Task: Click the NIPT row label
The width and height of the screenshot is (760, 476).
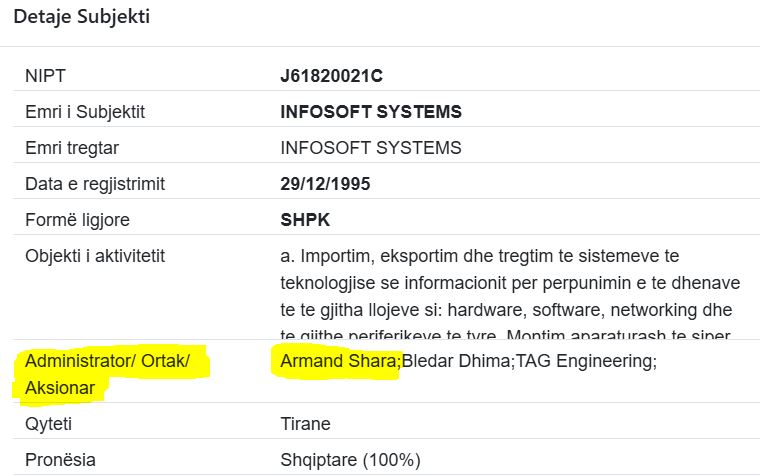Action: [x=45, y=76]
